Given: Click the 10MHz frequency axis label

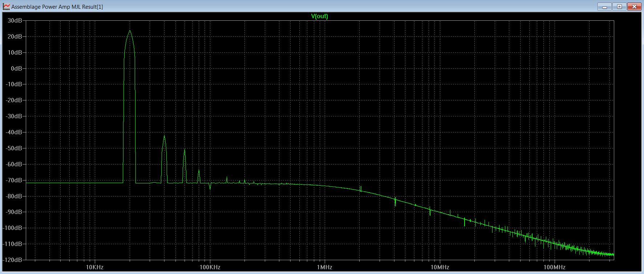Looking at the screenshot, I should (x=440, y=267).
